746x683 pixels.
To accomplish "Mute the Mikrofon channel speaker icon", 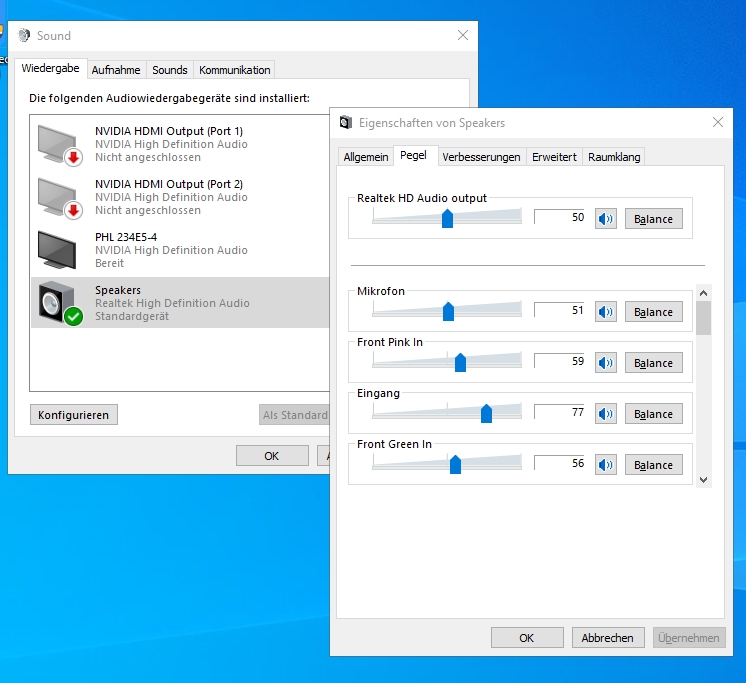I will (606, 312).
